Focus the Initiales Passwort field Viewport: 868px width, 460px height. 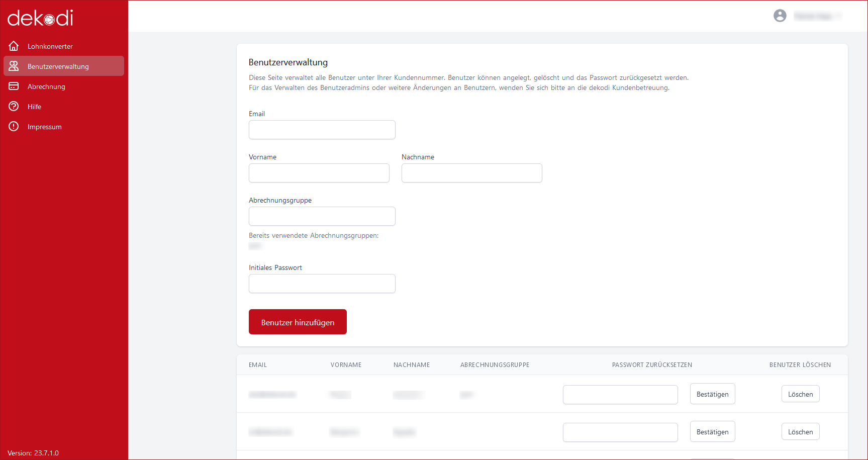click(322, 284)
